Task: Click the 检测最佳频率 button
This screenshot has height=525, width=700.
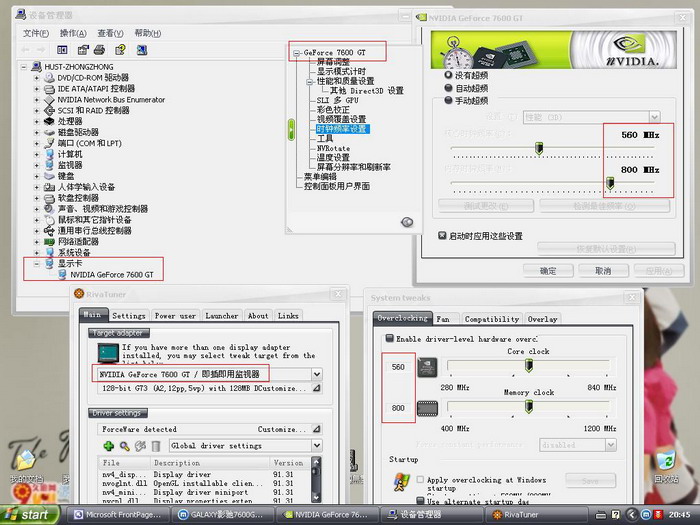Action: [x=604, y=206]
